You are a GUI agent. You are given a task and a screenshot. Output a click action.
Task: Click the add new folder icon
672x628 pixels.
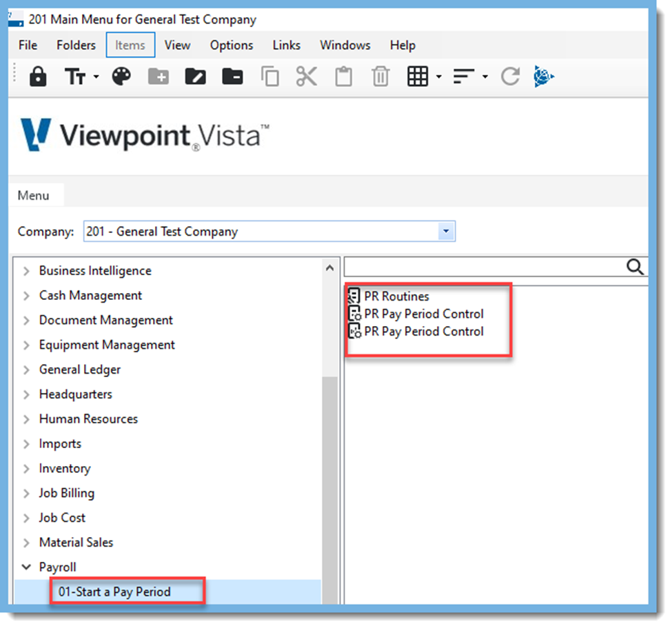pos(158,77)
